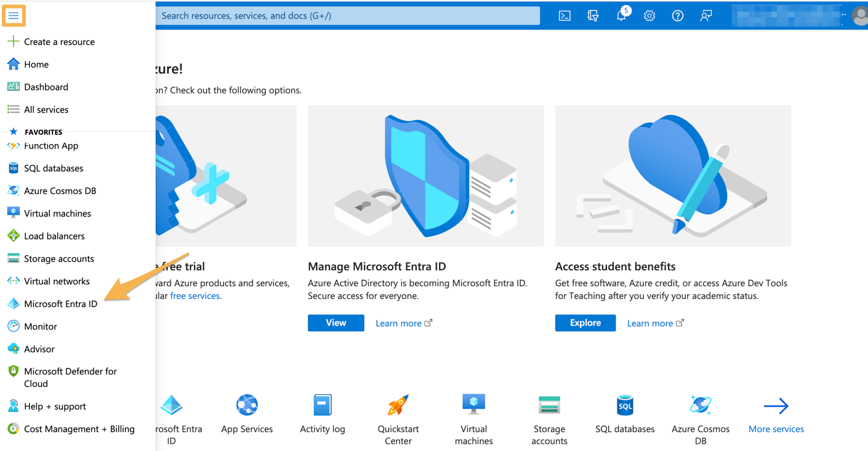The image size is (868, 451).
Task: Open the Feedback icon in the header
Action: 706,16
